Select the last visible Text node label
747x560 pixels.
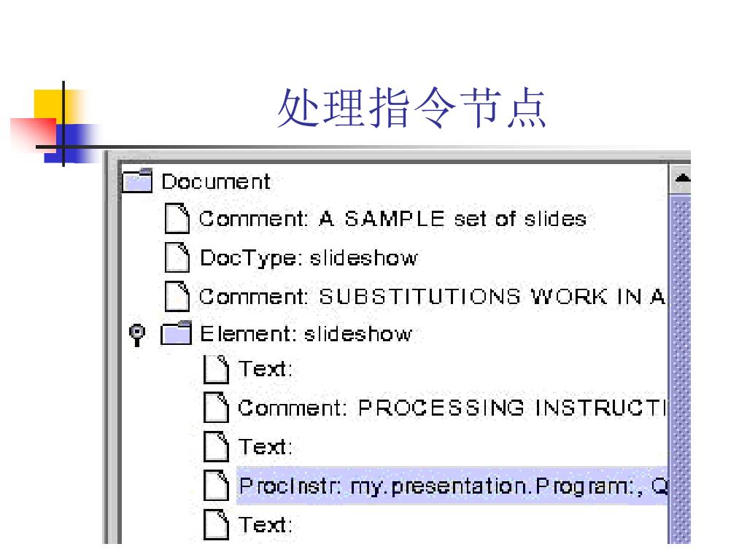point(266,524)
